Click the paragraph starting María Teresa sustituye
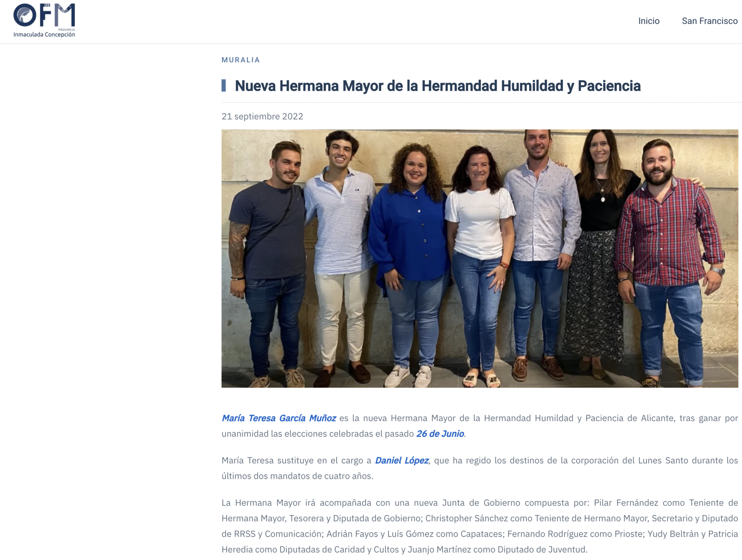The image size is (742, 560). tap(480, 468)
